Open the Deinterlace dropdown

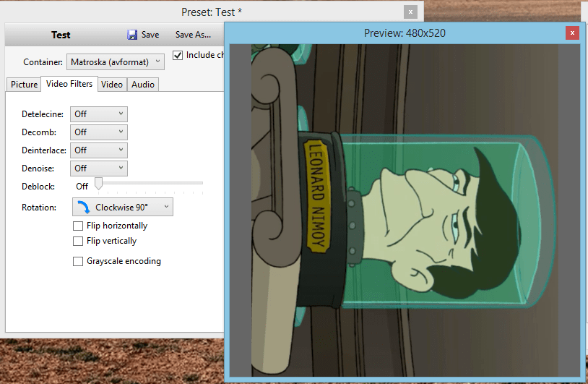click(99, 150)
